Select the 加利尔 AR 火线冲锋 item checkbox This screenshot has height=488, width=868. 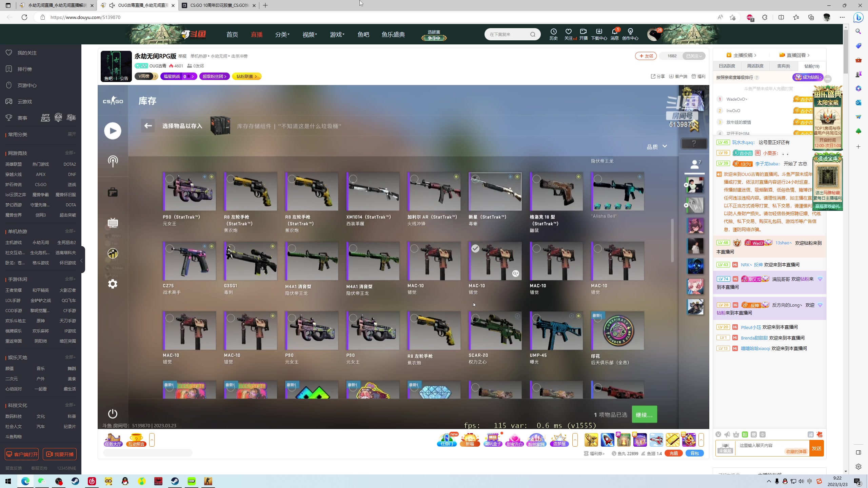click(x=414, y=179)
